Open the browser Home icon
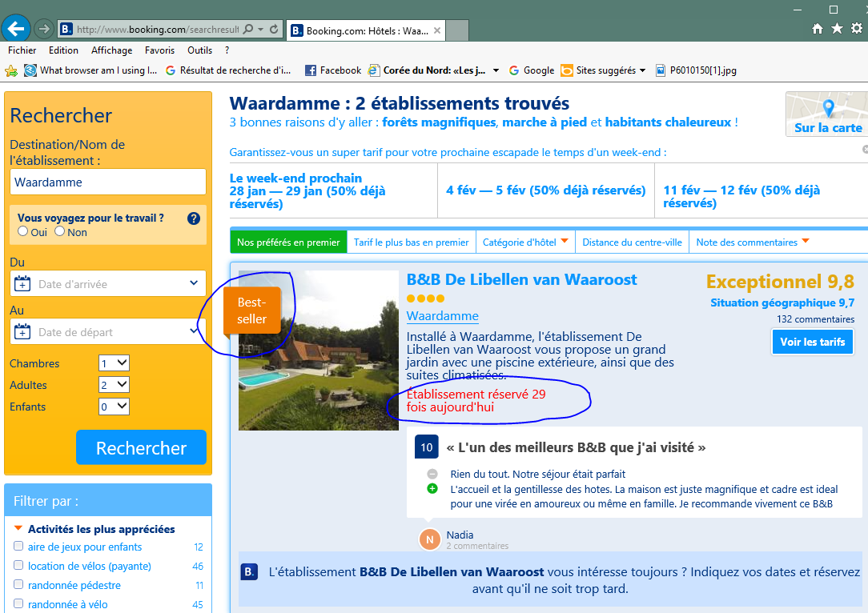The width and height of the screenshot is (868, 613). [x=817, y=29]
